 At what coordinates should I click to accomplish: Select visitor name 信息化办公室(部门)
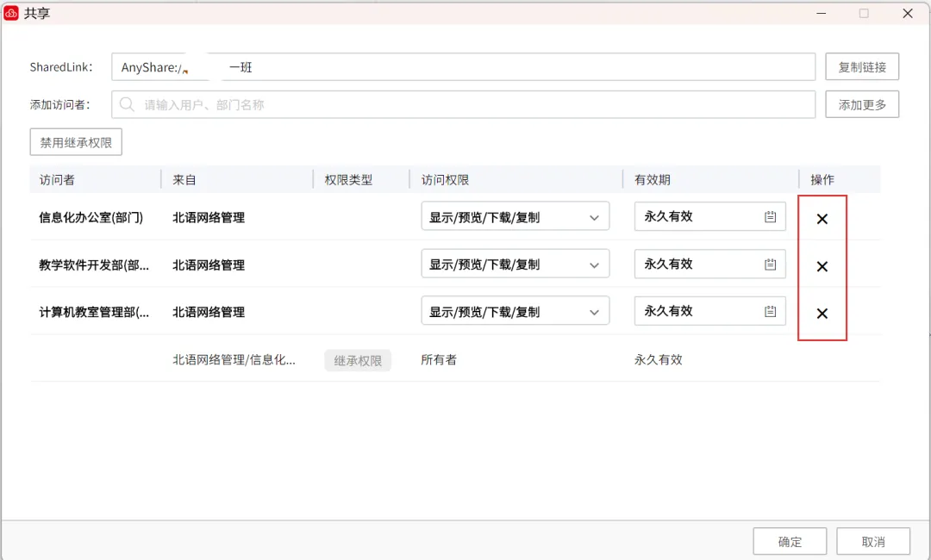coord(91,218)
